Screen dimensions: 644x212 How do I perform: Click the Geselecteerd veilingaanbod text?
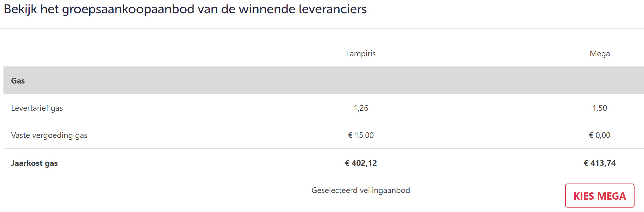pos(361,190)
